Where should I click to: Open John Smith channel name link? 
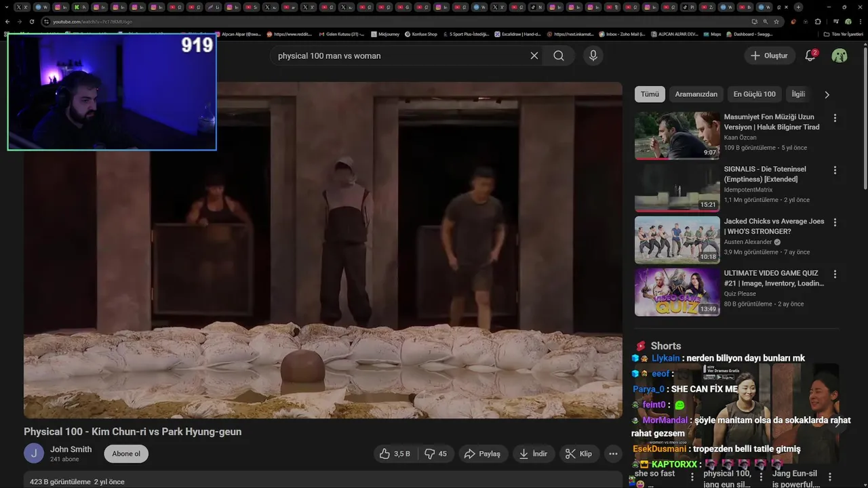[x=71, y=449]
